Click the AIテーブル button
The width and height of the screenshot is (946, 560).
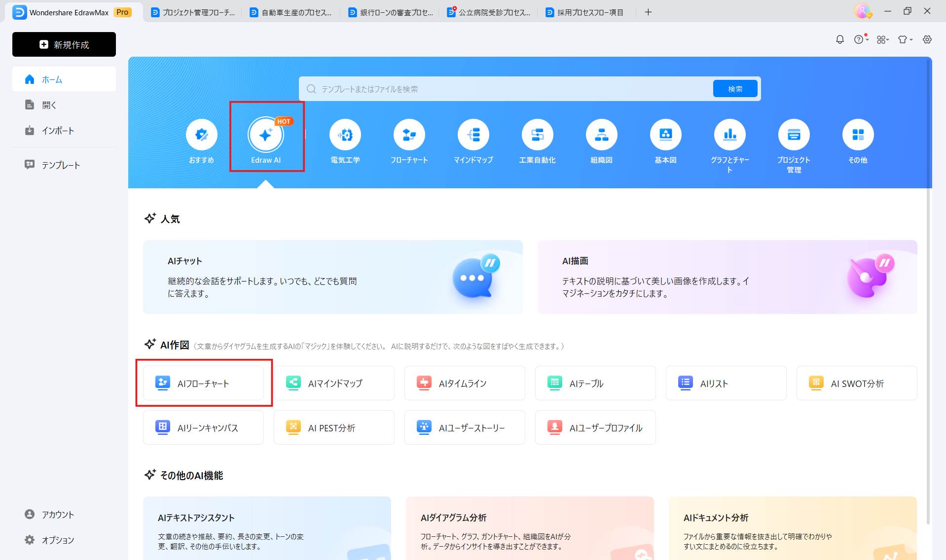tap(595, 383)
